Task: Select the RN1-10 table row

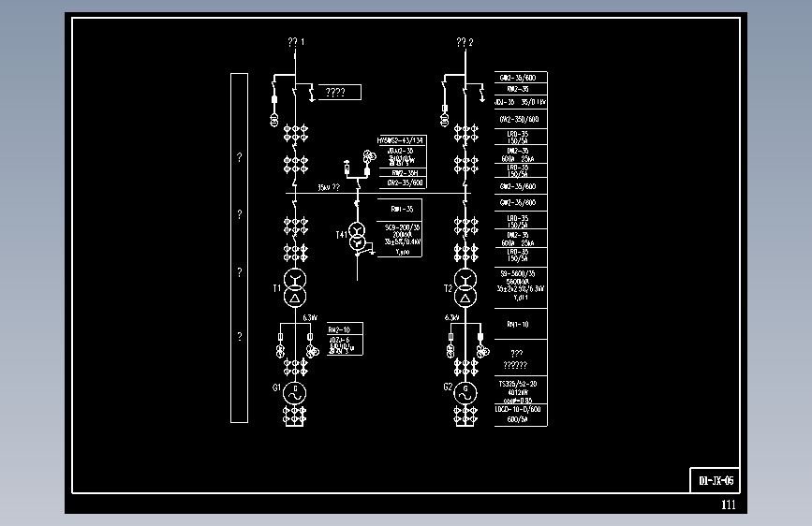Action: coord(521,324)
